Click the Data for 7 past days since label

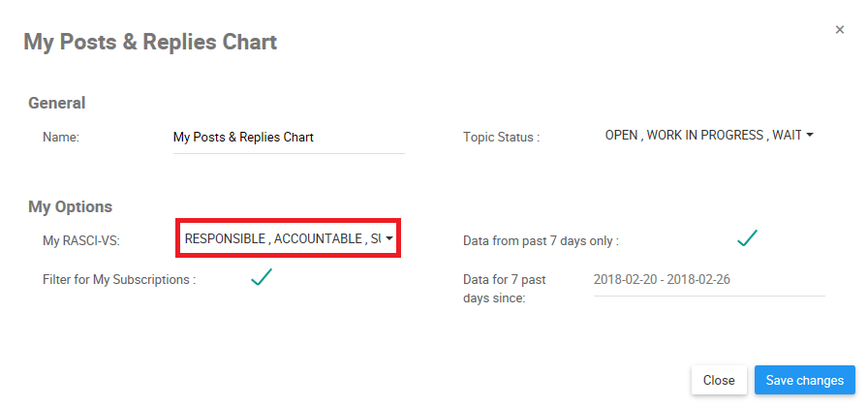505,289
